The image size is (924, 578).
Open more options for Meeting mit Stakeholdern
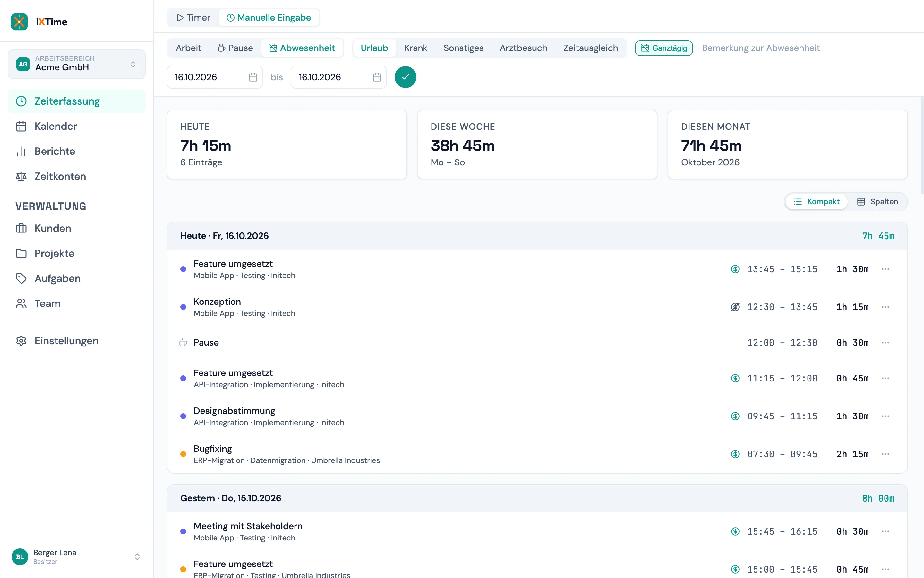click(886, 531)
